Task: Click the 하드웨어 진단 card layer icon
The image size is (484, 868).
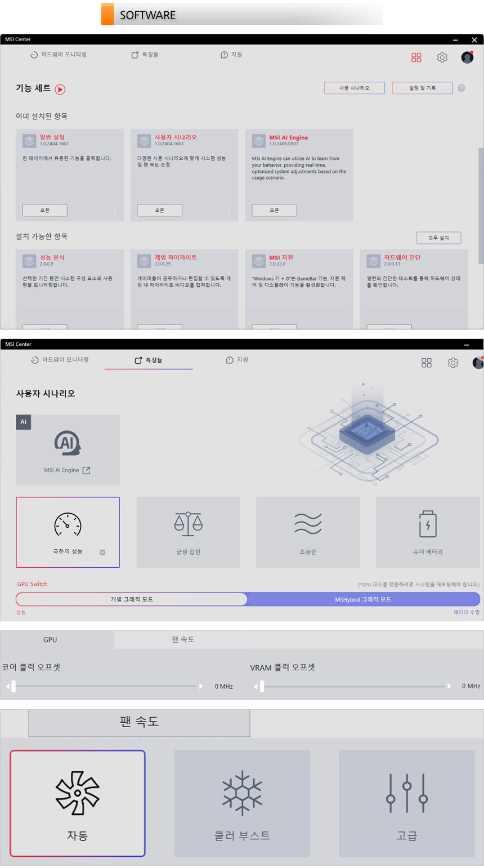Action: pyautogui.click(x=374, y=261)
